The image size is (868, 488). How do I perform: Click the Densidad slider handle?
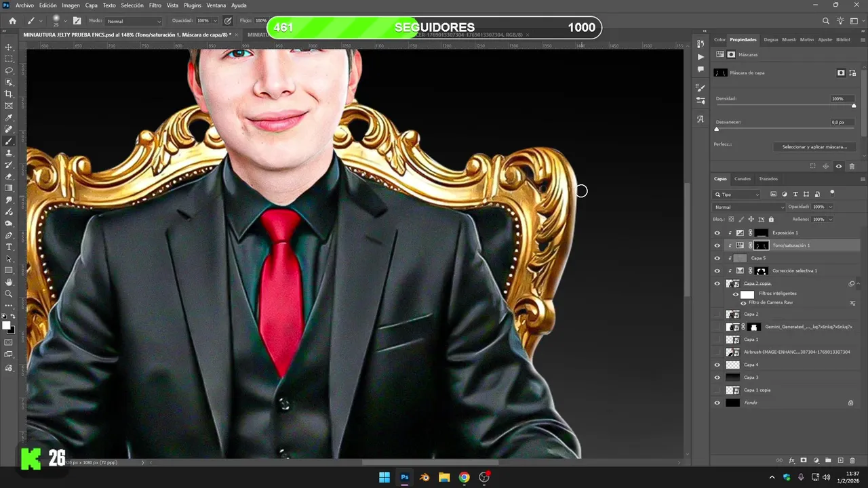point(854,106)
